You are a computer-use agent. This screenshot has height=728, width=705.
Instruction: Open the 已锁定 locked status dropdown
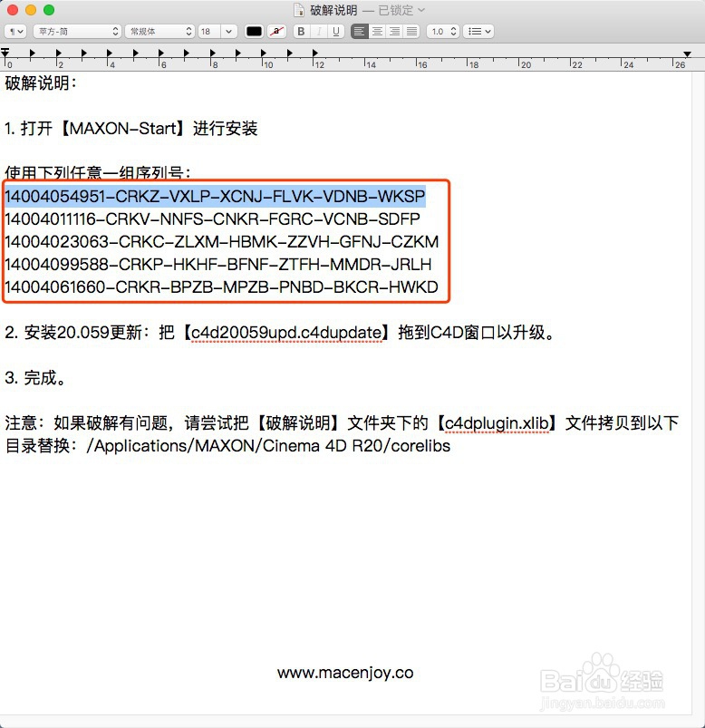tap(401, 10)
